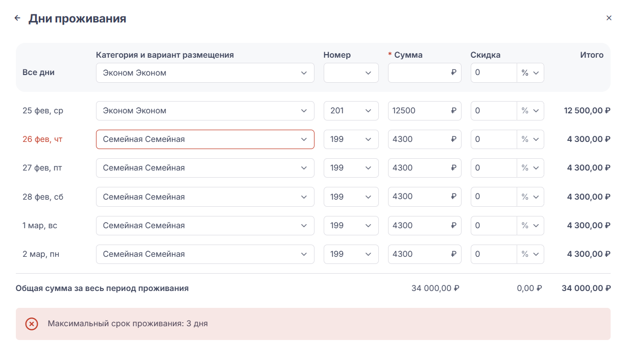Click the sum field for 2 мар

click(x=419, y=254)
